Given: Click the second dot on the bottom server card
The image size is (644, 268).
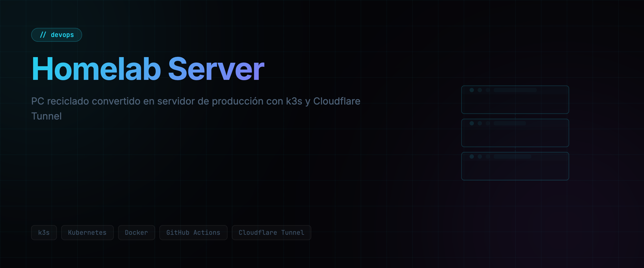Looking at the screenshot, I should [x=480, y=157].
